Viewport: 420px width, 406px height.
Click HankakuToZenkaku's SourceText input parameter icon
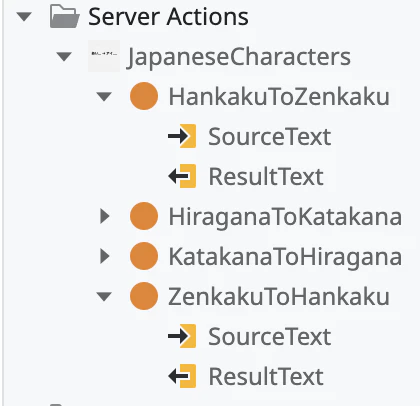coord(182,136)
